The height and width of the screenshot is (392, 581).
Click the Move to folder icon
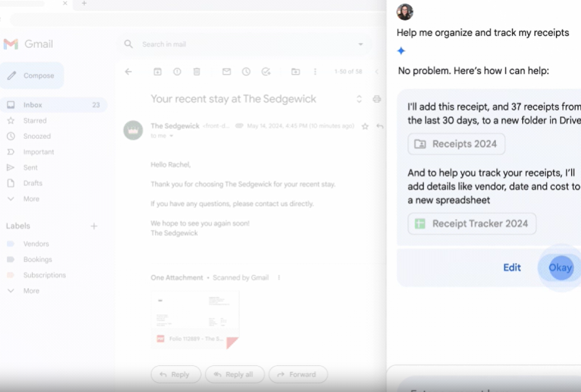pyautogui.click(x=295, y=72)
